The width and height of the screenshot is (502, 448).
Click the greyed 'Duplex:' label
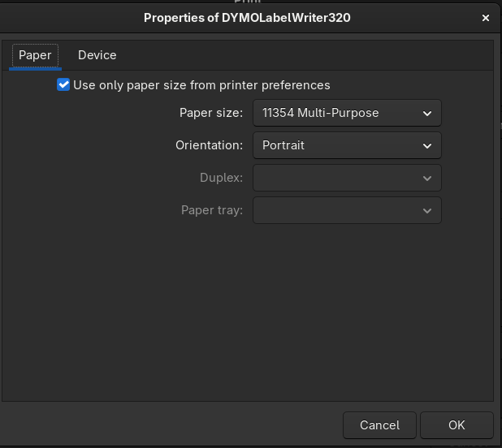pos(221,178)
